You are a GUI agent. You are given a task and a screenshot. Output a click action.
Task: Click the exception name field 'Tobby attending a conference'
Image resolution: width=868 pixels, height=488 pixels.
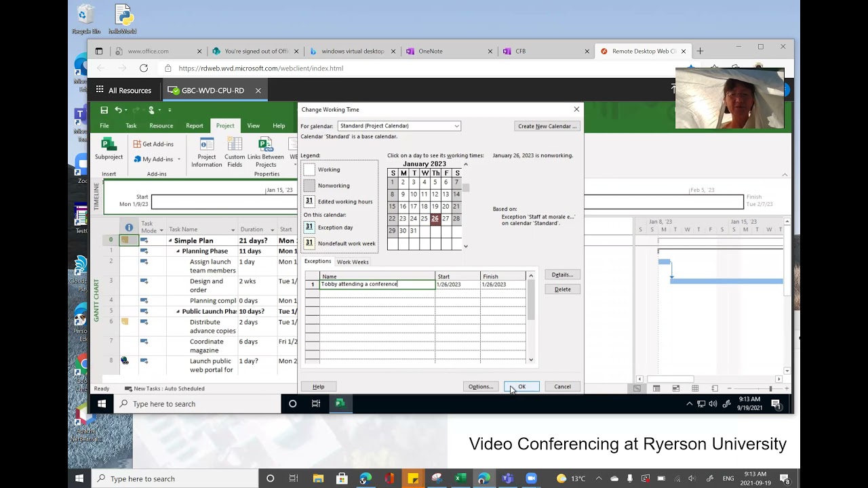[377, 285]
